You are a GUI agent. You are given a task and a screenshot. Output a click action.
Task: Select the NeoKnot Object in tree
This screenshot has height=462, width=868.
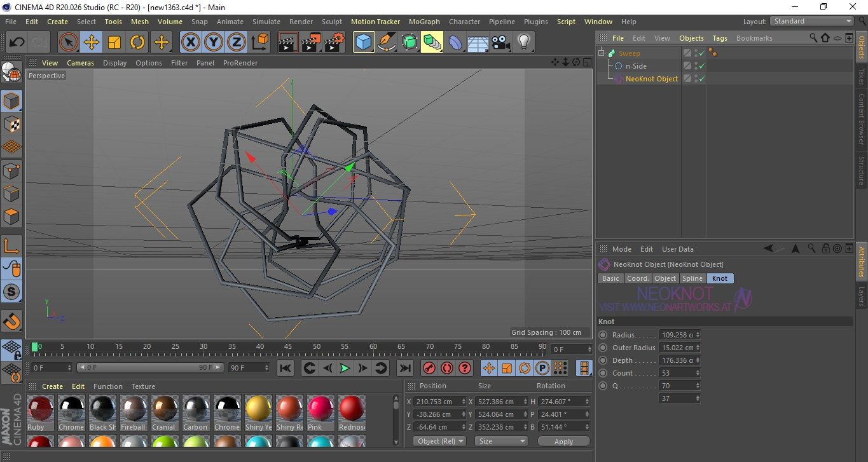click(652, 79)
